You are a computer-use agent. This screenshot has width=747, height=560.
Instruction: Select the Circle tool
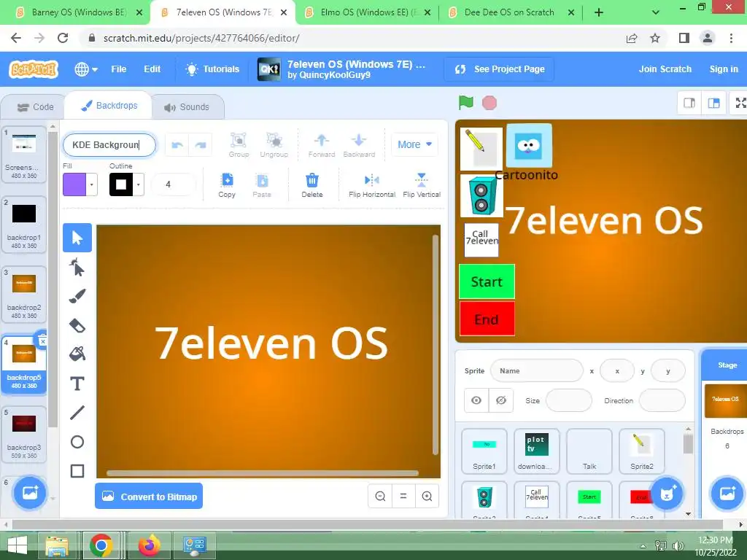pos(77,442)
